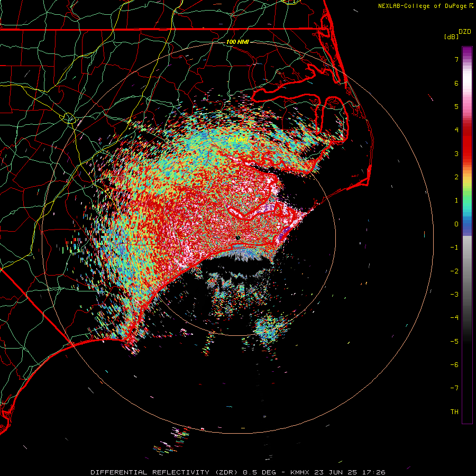Click the -3 value on the scale
Screen dimensions: 476x476
(454, 294)
